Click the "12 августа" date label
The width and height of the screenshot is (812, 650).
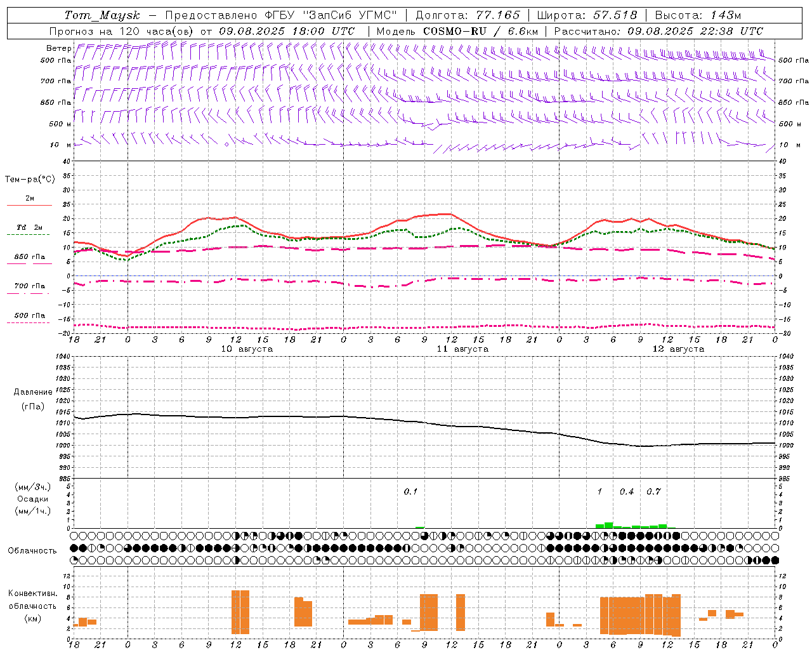pyautogui.click(x=678, y=349)
